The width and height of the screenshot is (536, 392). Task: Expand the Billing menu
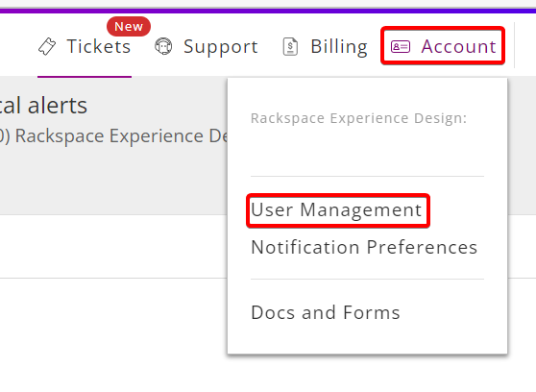click(325, 46)
